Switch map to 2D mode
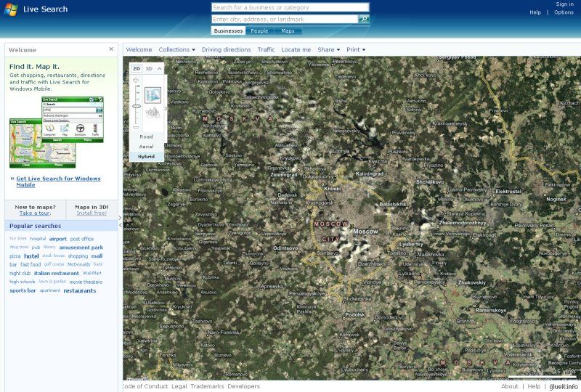The height and width of the screenshot is (392, 581). tap(137, 68)
